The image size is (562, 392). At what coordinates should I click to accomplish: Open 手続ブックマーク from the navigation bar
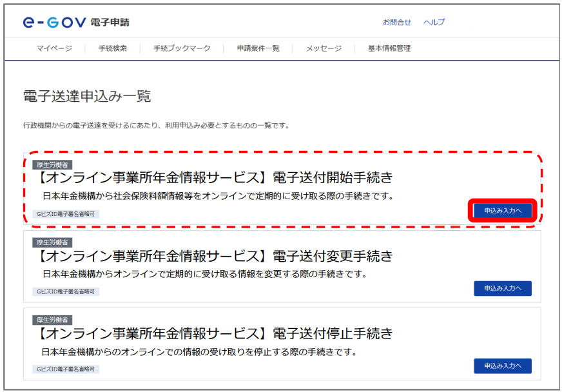click(182, 48)
